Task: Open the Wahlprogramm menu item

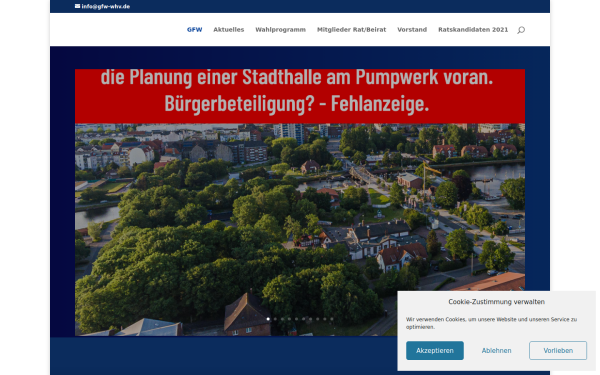Action: click(280, 29)
